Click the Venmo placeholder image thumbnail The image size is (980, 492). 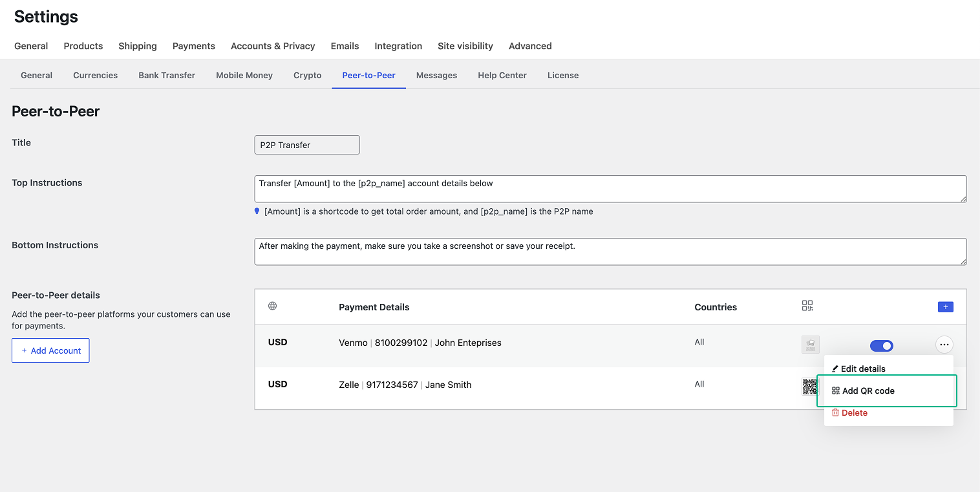pyautogui.click(x=810, y=345)
